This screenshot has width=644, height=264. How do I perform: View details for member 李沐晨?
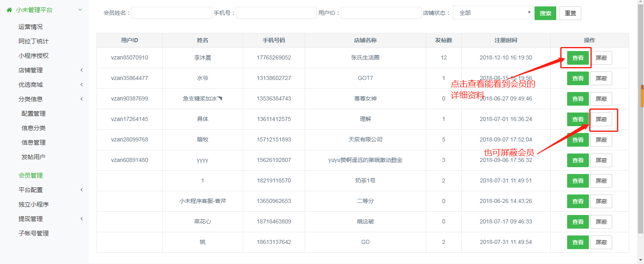point(578,58)
